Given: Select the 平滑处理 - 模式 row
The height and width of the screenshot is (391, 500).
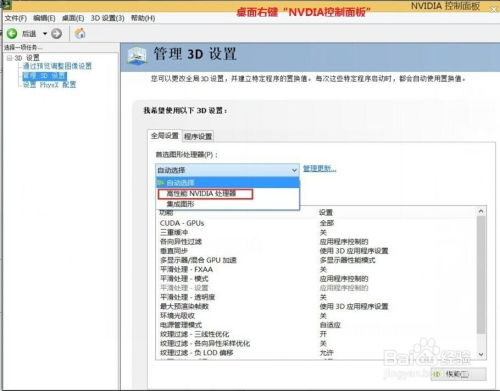Looking at the screenshot, I should point(317,279).
